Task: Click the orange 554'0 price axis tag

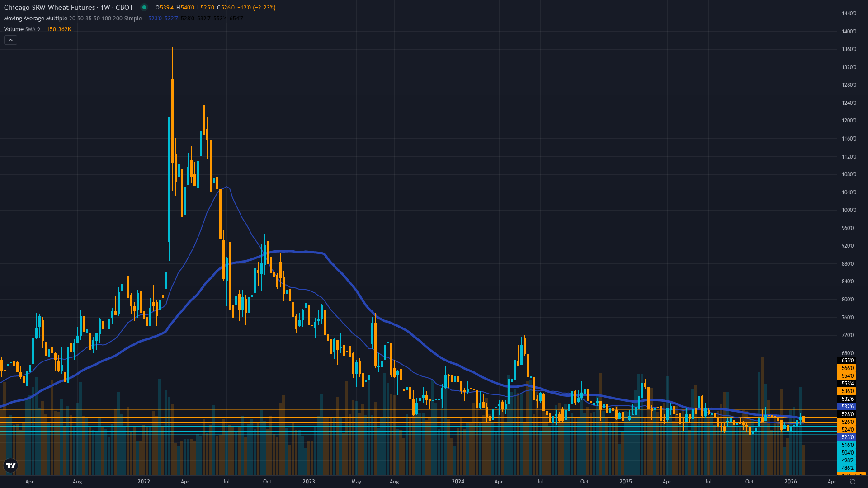Action: pyautogui.click(x=847, y=376)
